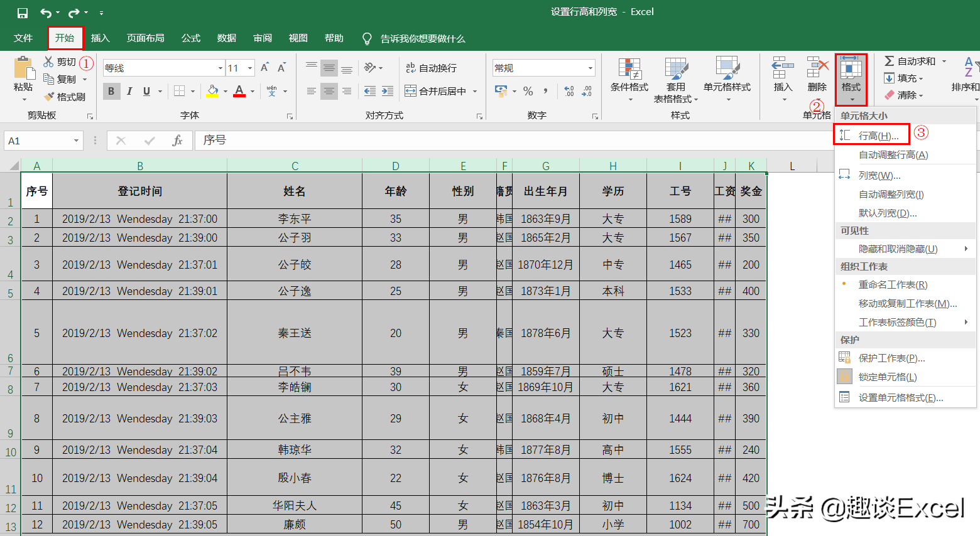Screen dimensions: 980x536
Task: Click the Paste clipboard icon
Action: coord(24,68)
